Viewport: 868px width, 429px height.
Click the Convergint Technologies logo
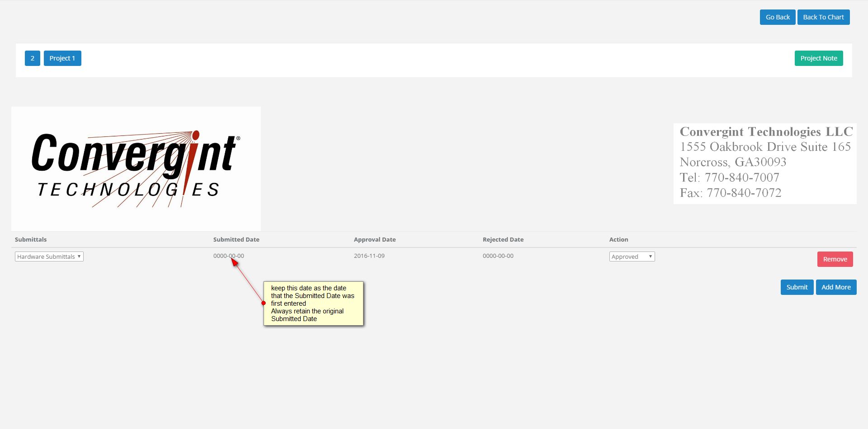tap(136, 169)
